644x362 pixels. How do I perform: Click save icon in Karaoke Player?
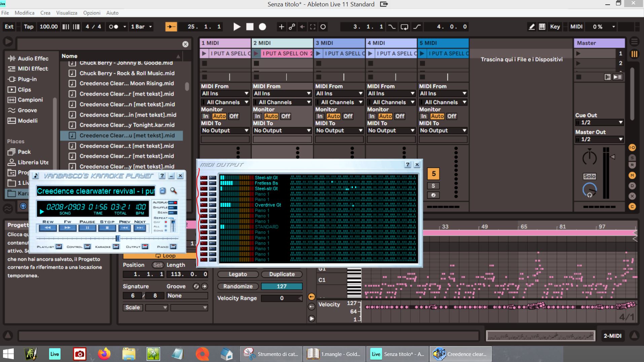coord(163,191)
